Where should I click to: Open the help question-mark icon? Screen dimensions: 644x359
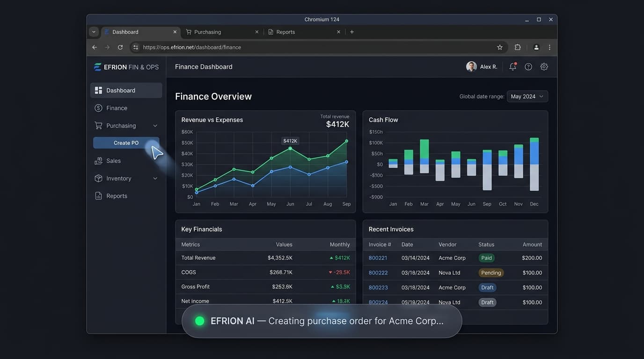coord(528,67)
